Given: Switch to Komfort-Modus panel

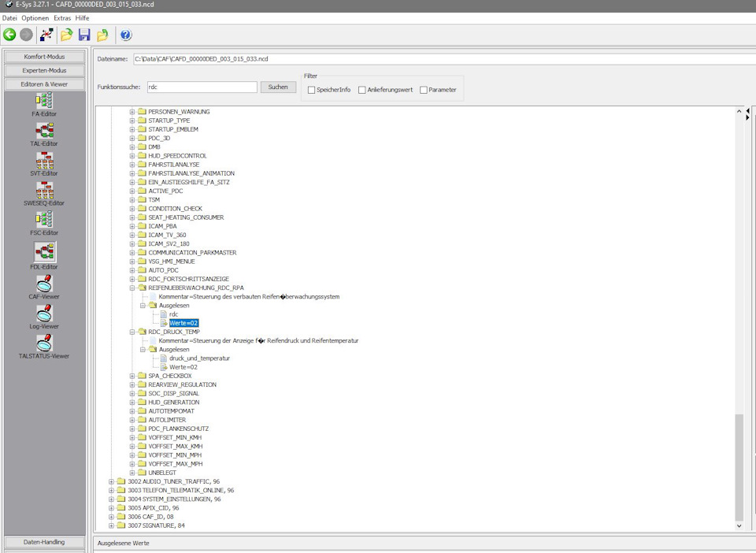Looking at the screenshot, I should [44, 57].
